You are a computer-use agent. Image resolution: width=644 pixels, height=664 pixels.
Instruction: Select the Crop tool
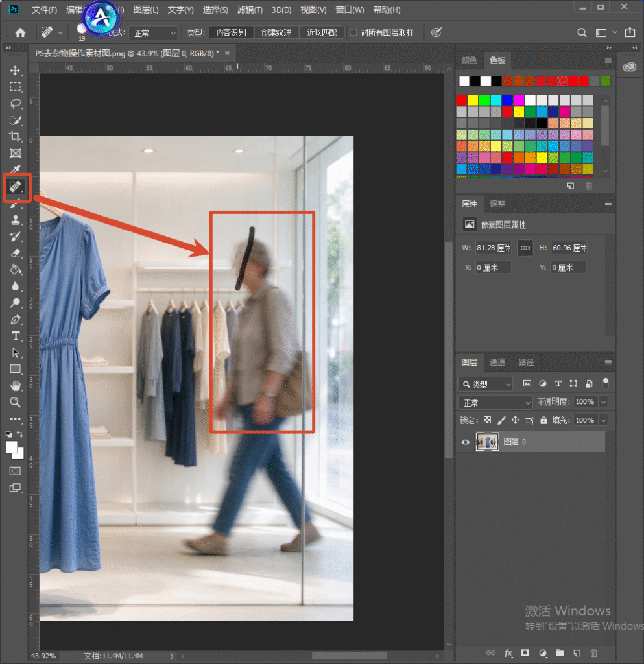click(16, 136)
